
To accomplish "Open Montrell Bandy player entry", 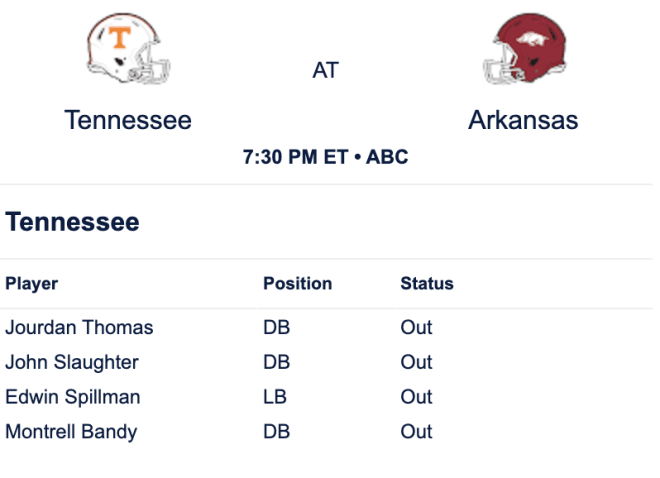I will (x=71, y=432).
